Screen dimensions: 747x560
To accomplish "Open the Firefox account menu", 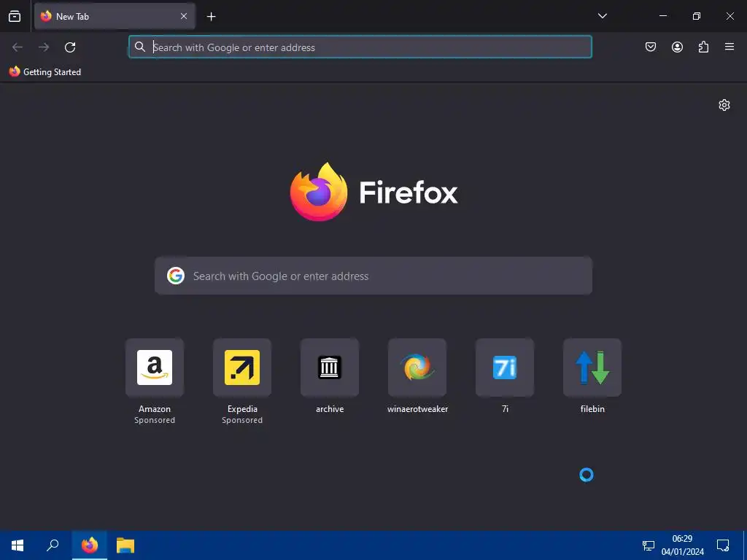I will tap(677, 47).
